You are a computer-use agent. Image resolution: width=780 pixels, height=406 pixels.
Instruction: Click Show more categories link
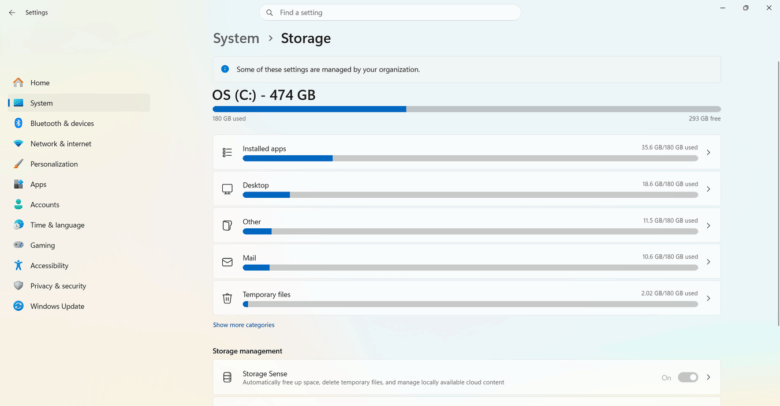point(243,325)
